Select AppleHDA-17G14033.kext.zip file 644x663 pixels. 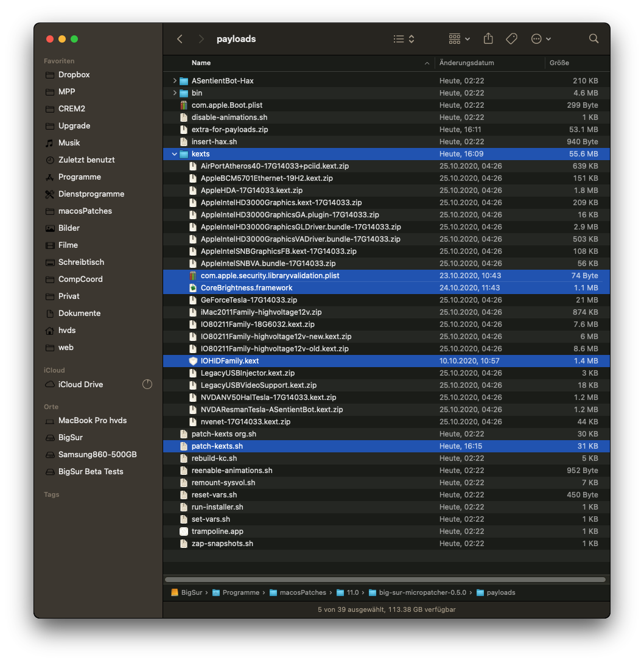pyautogui.click(x=387, y=191)
